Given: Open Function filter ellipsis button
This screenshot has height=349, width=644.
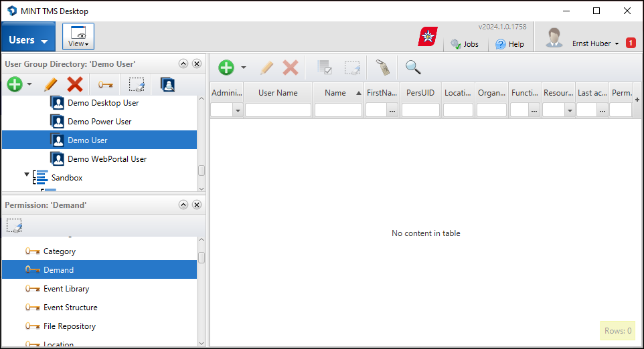Looking at the screenshot, I should pyautogui.click(x=534, y=110).
